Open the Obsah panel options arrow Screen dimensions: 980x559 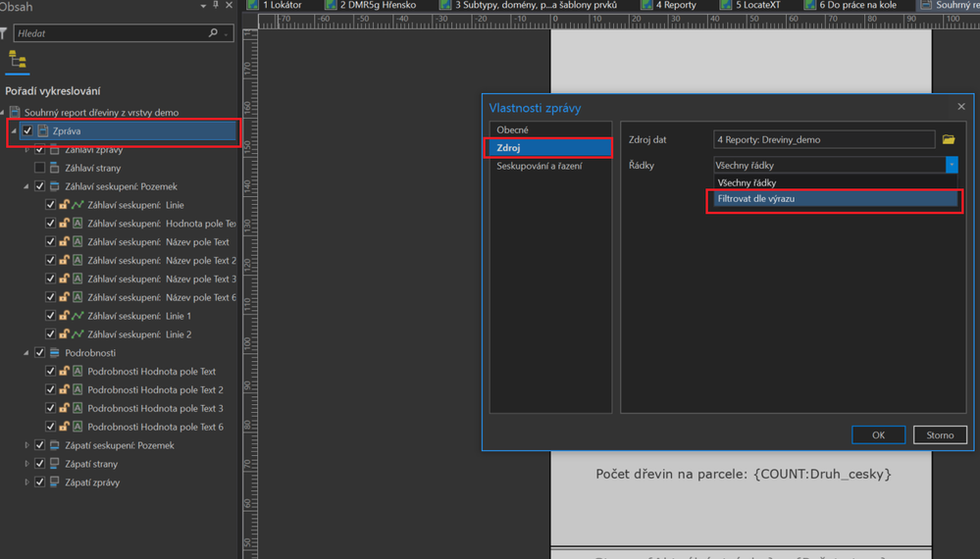click(203, 6)
